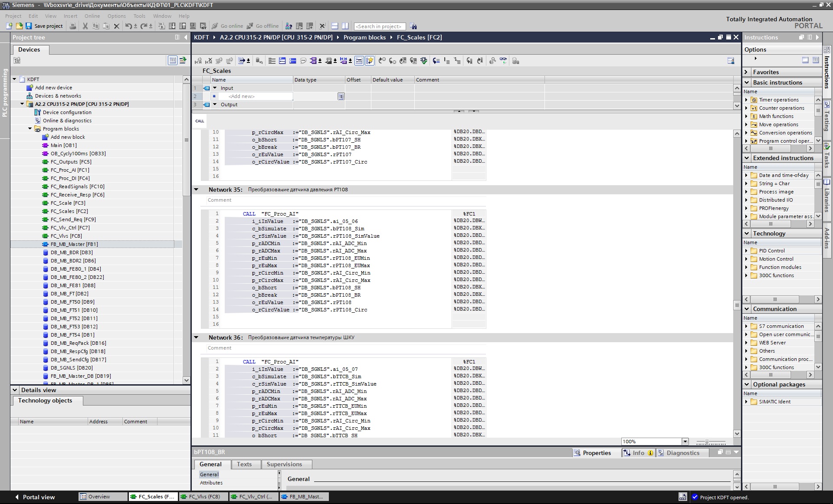Click the Open all networks icon
Image resolution: width=833 pixels, height=504 pixels.
click(x=282, y=61)
